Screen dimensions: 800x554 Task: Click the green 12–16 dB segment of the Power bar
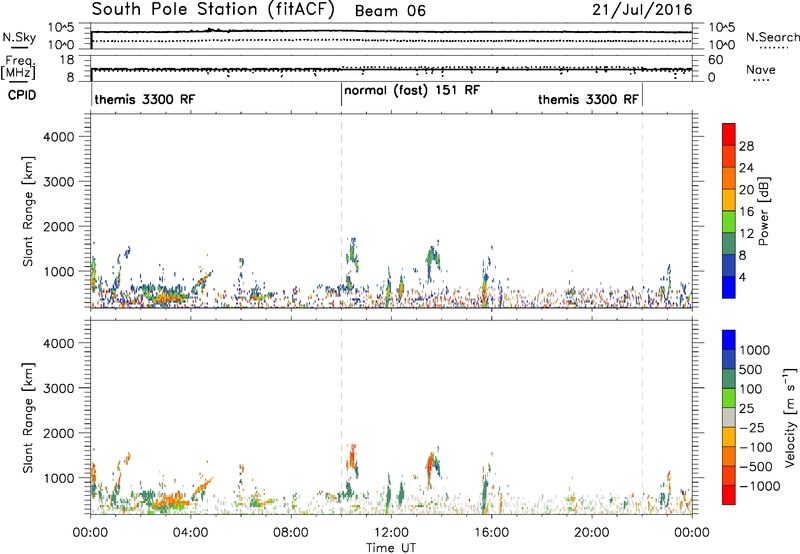[729, 222]
